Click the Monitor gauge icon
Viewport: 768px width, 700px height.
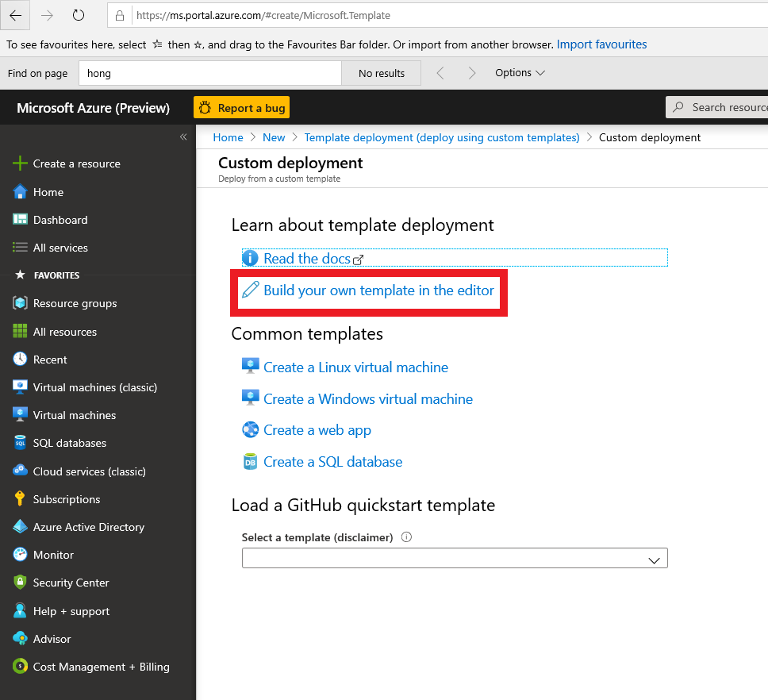[x=20, y=555]
